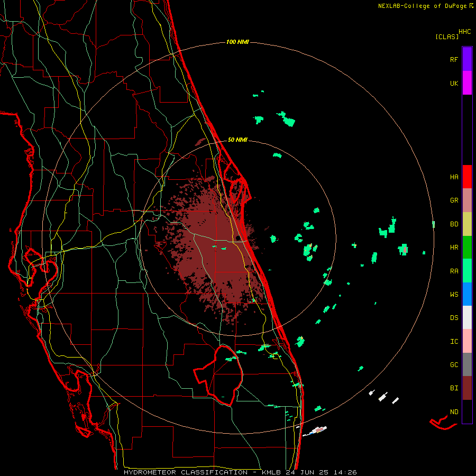Click the "100 NMI" range ring label
This screenshot has width=476, height=476.
237,42
